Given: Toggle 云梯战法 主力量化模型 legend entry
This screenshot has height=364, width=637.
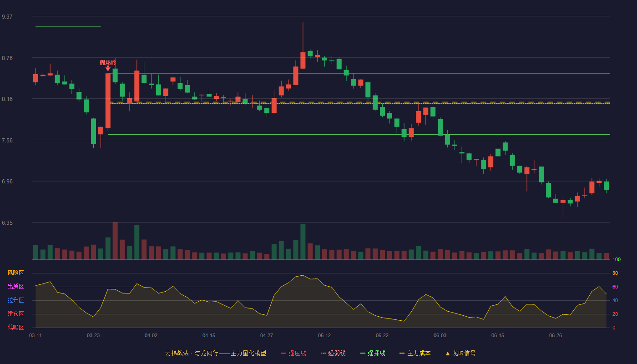Looking at the screenshot, I should [215, 353].
